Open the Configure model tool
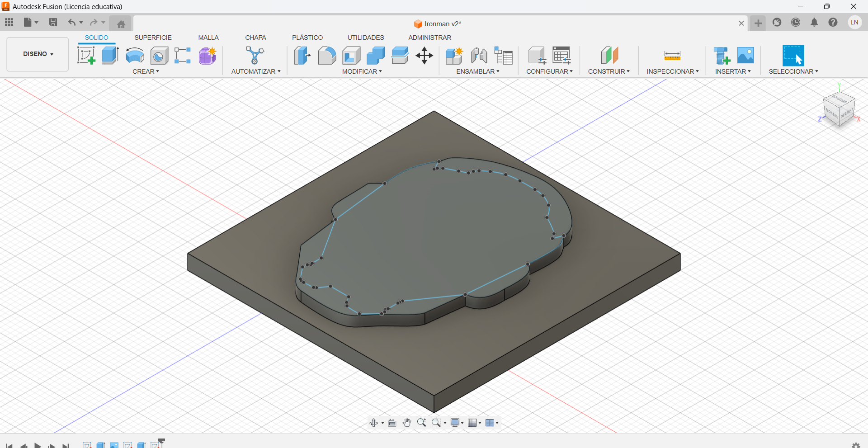 pyautogui.click(x=537, y=56)
